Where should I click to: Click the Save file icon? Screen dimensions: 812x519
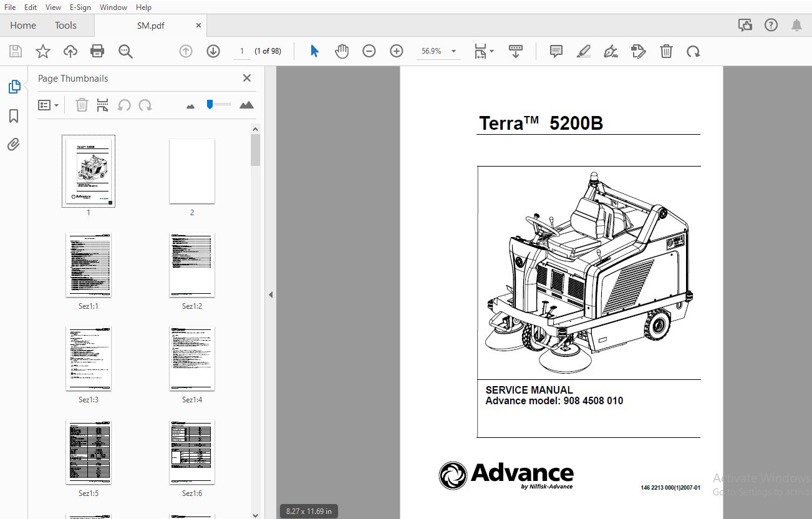15,51
